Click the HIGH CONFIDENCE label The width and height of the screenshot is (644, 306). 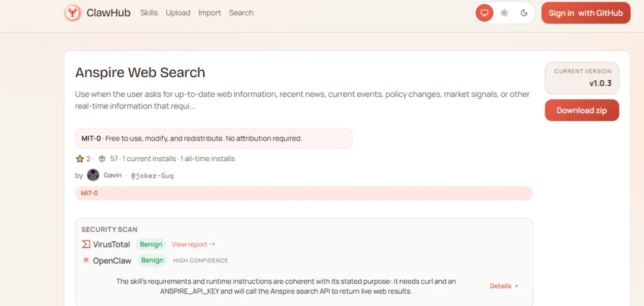(x=200, y=261)
